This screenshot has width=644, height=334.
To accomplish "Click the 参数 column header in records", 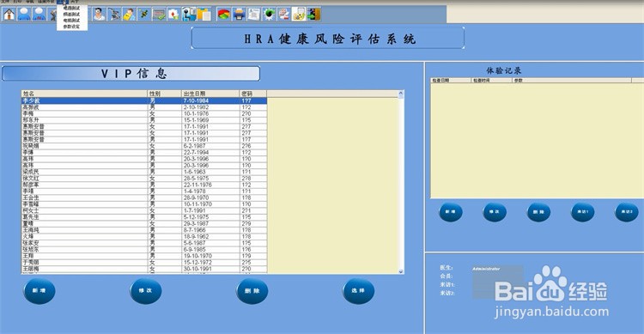I will pos(572,81).
